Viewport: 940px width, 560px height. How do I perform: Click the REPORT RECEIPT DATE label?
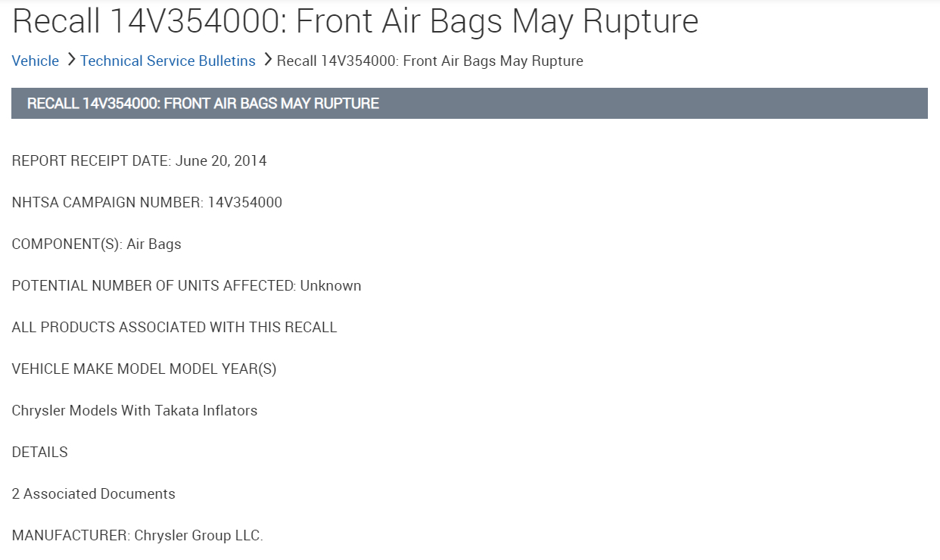coord(92,161)
